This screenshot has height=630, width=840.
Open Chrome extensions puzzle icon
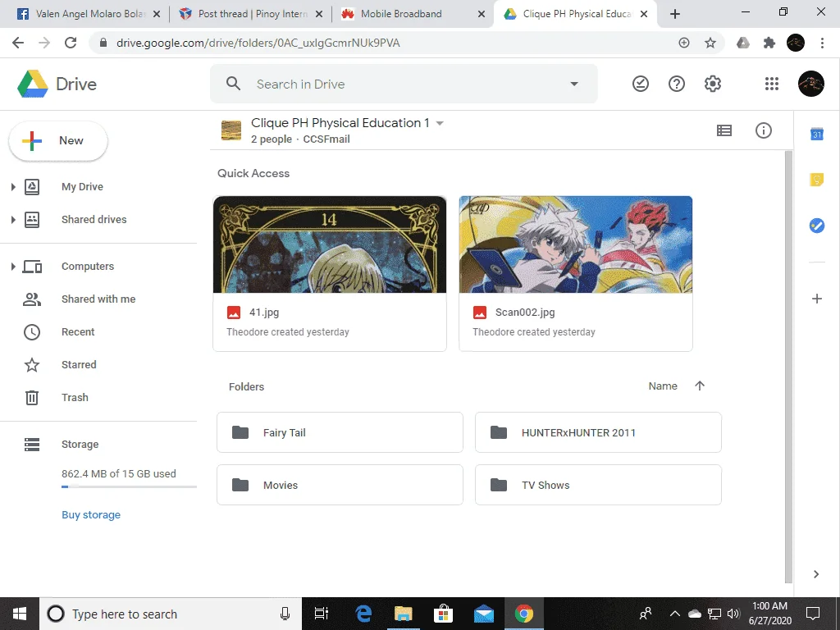click(x=769, y=43)
